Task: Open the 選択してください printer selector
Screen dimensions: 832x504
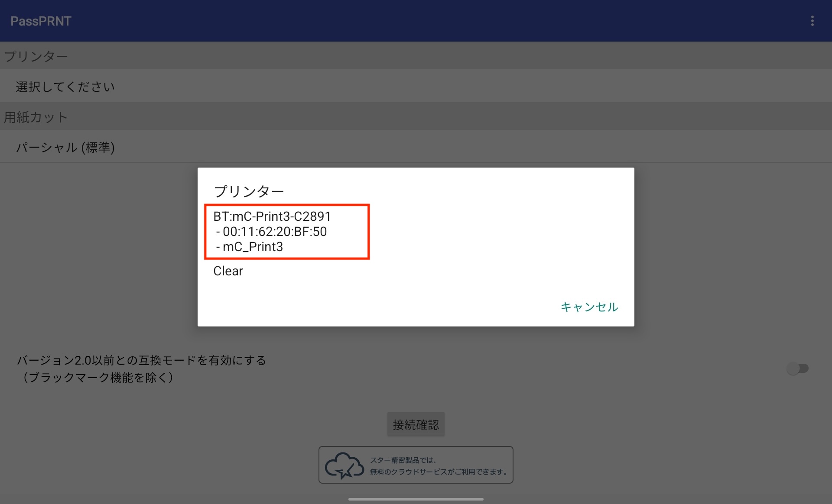Action: click(x=64, y=86)
